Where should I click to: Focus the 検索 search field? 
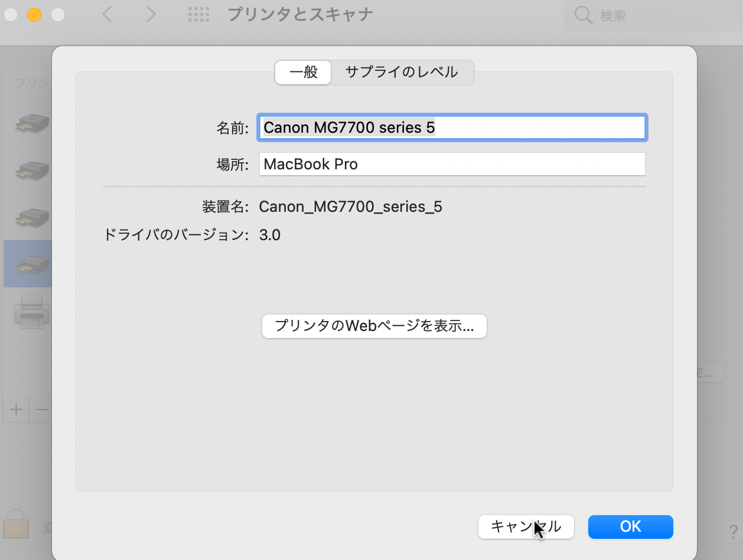[x=661, y=16]
